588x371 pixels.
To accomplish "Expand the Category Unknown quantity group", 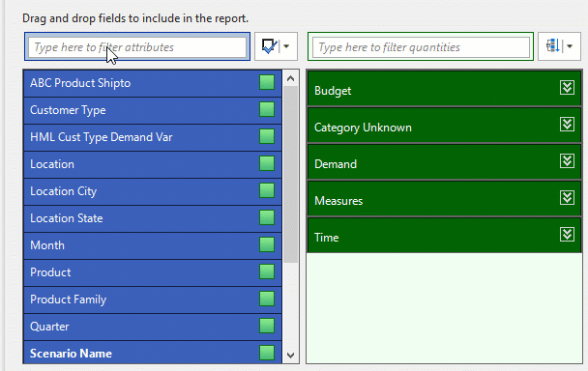I will [x=567, y=125].
